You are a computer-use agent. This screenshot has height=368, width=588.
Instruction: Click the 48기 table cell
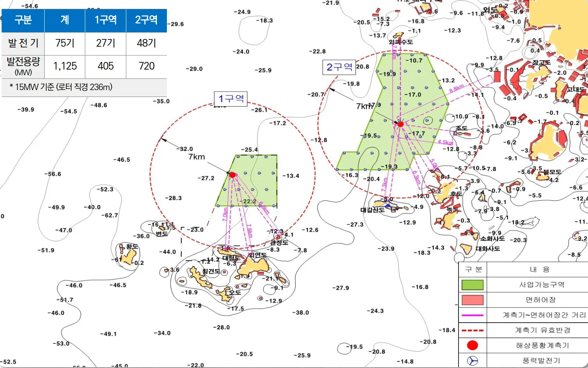(x=146, y=43)
